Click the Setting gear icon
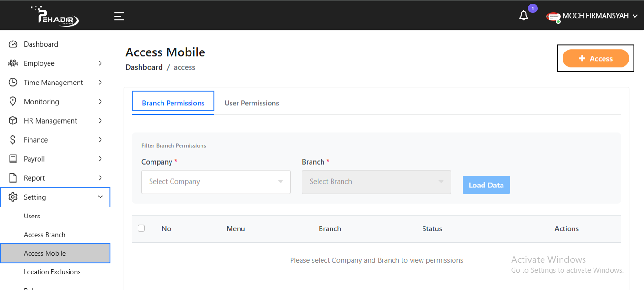Screen dimensions: 644x290 12,197
